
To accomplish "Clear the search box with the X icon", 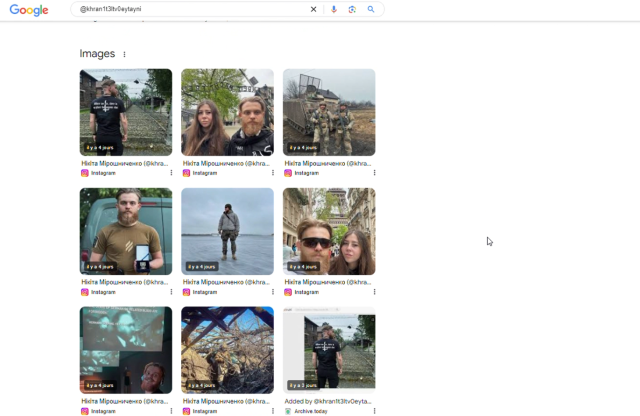I will pyautogui.click(x=313, y=9).
